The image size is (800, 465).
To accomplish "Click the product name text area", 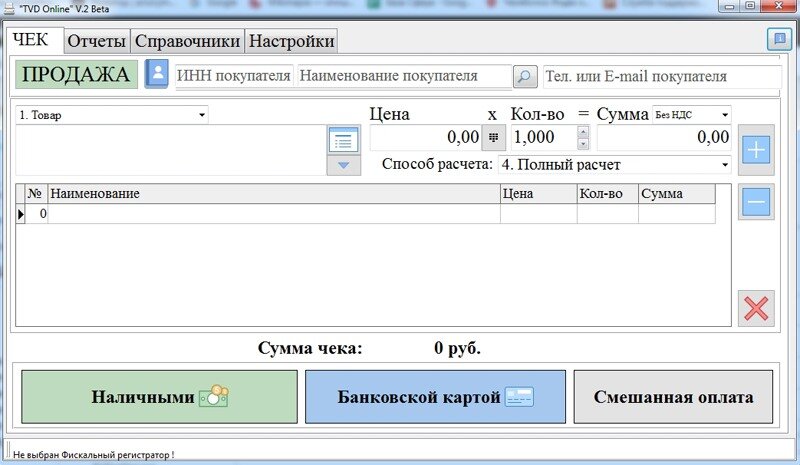I will [171, 151].
